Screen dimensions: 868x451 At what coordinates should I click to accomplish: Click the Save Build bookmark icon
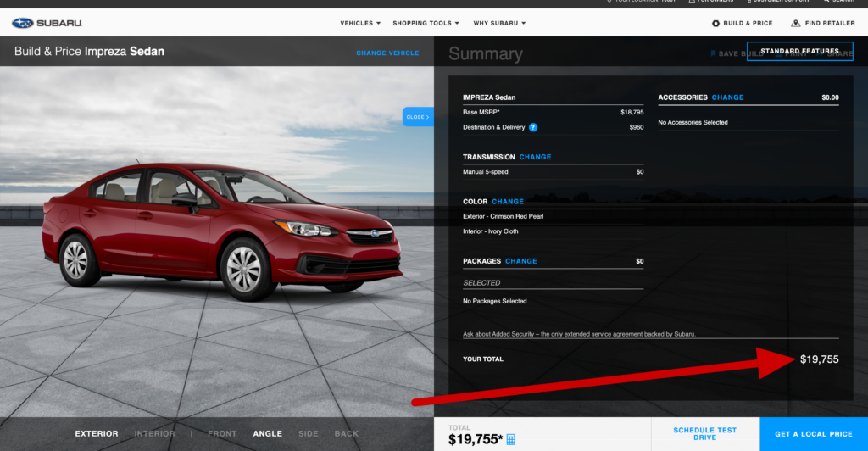[713, 53]
